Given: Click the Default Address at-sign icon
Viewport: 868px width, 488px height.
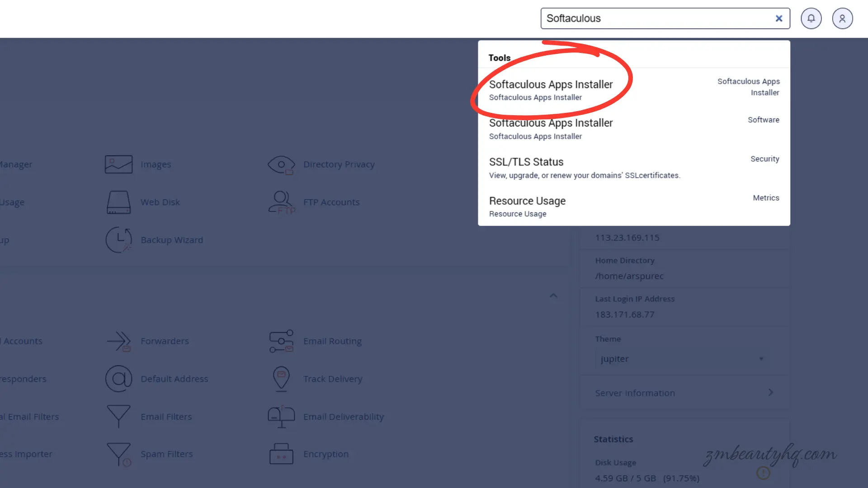Looking at the screenshot, I should (x=118, y=379).
